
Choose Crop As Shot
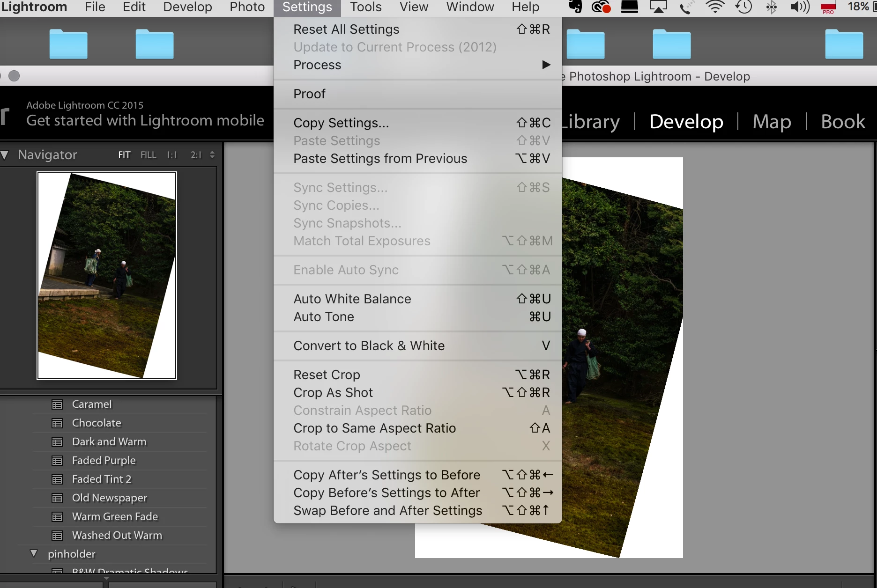click(x=418, y=393)
